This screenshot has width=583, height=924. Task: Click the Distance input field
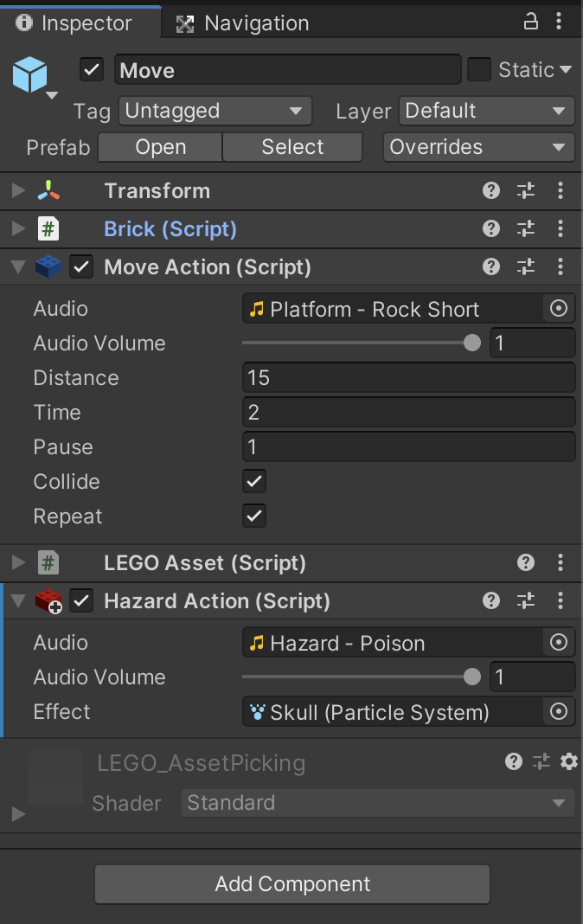click(x=408, y=377)
